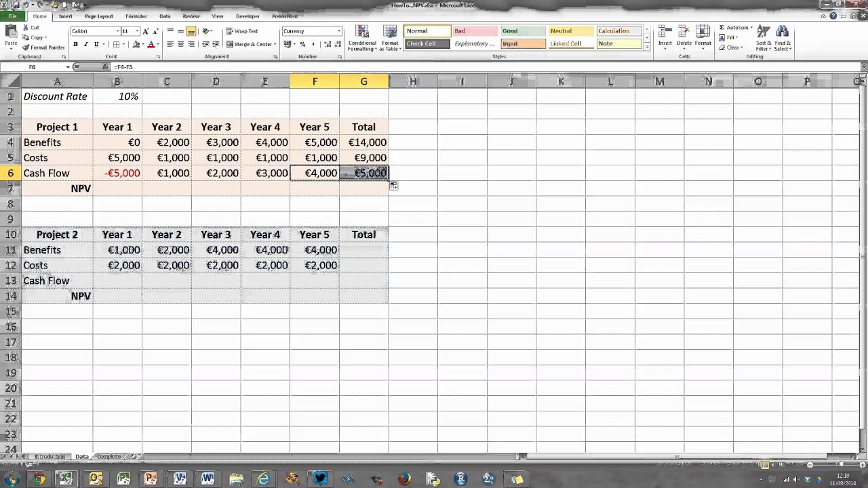868x488 pixels.
Task: Click the Orientation text angle icon
Action: (207, 31)
